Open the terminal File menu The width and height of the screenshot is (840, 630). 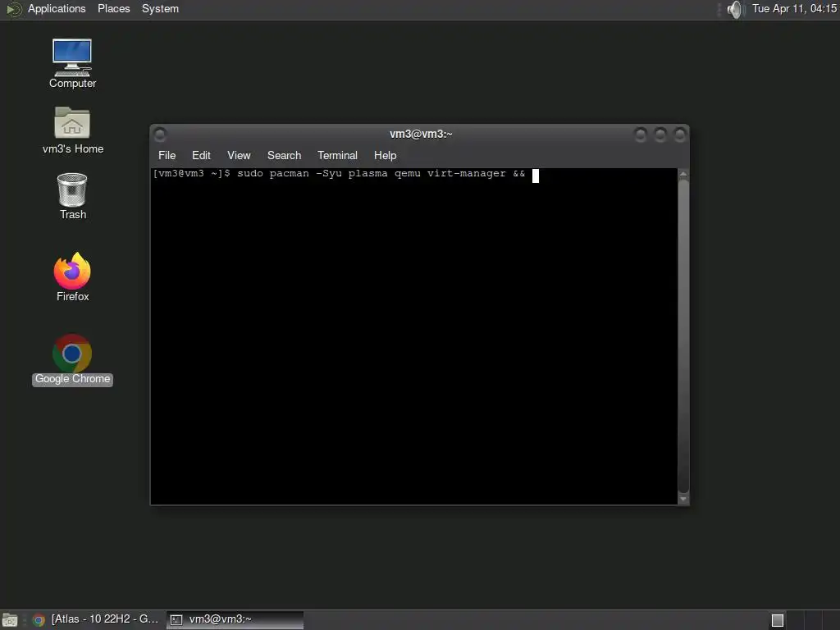click(x=167, y=155)
